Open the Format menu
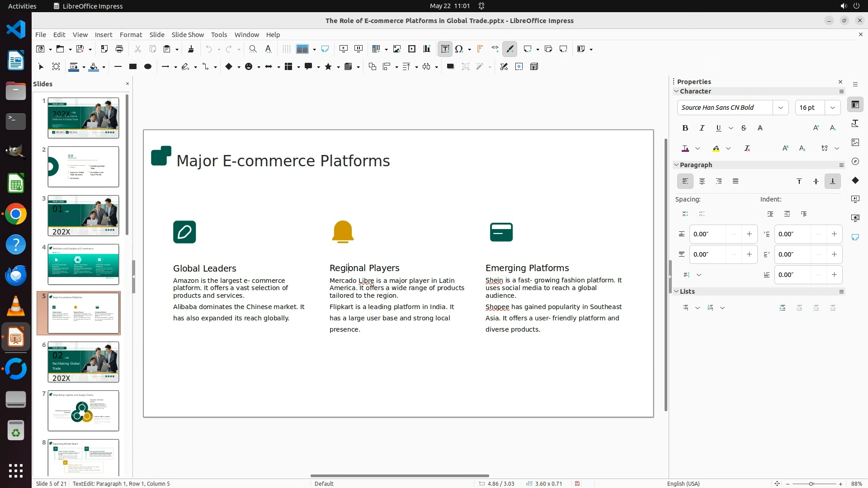Image resolution: width=868 pixels, height=488 pixels. click(131, 35)
